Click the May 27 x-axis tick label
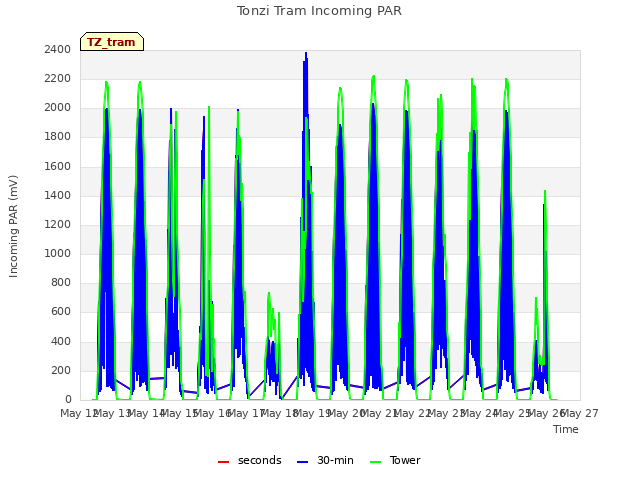640x480 pixels. [x=580, y=413]
